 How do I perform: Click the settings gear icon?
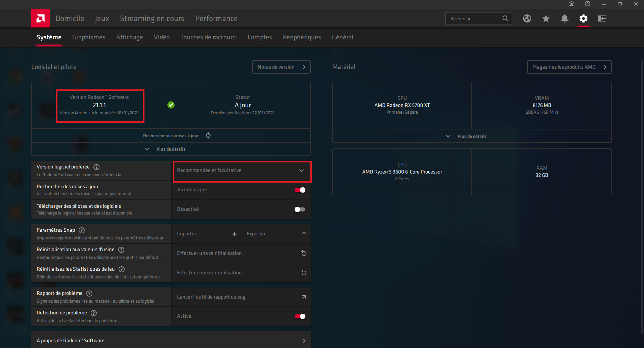coord(583,18)
